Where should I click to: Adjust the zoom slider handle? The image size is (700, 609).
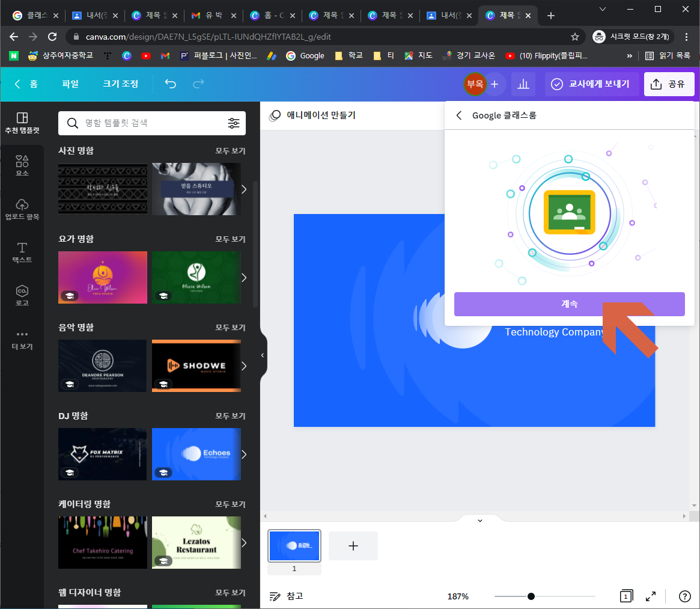coord(531,596)
